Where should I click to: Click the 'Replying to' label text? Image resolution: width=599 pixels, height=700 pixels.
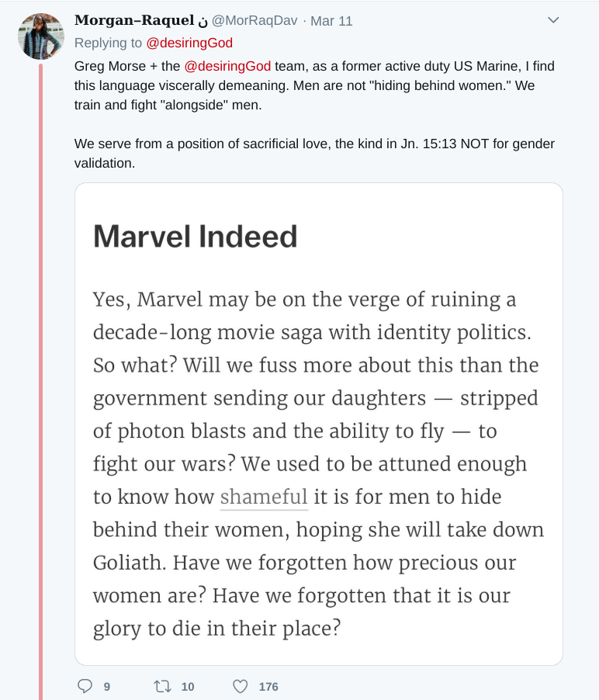tap(109, 43)
